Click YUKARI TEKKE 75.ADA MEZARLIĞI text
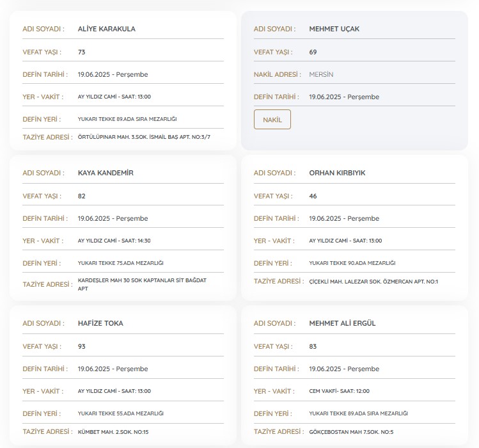 (x=121, y=263)
